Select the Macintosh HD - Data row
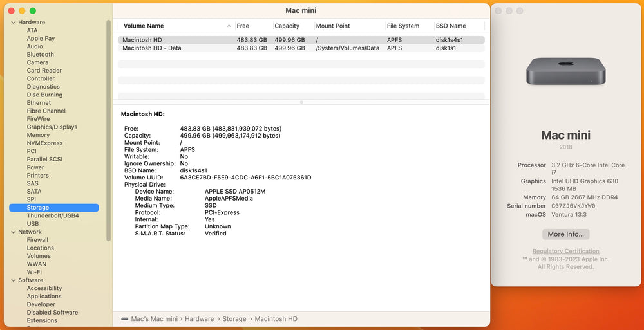Screen dimensions: 644x330 tap(153, 48)
